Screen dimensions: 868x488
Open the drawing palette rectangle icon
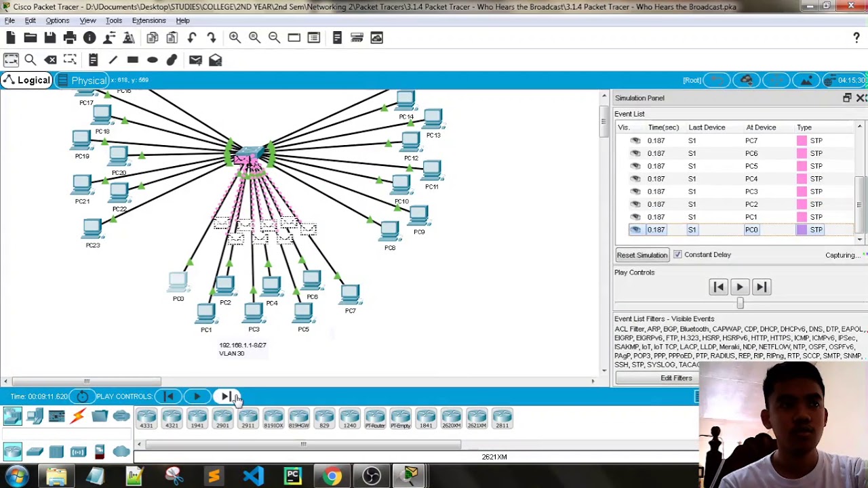(x=294, y=38)
